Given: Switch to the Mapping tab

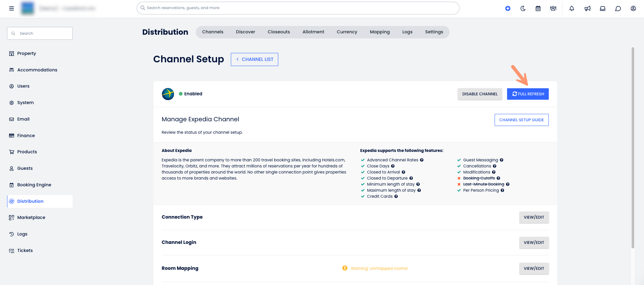Looking at the screenshot, I should (x=380, y=32).
